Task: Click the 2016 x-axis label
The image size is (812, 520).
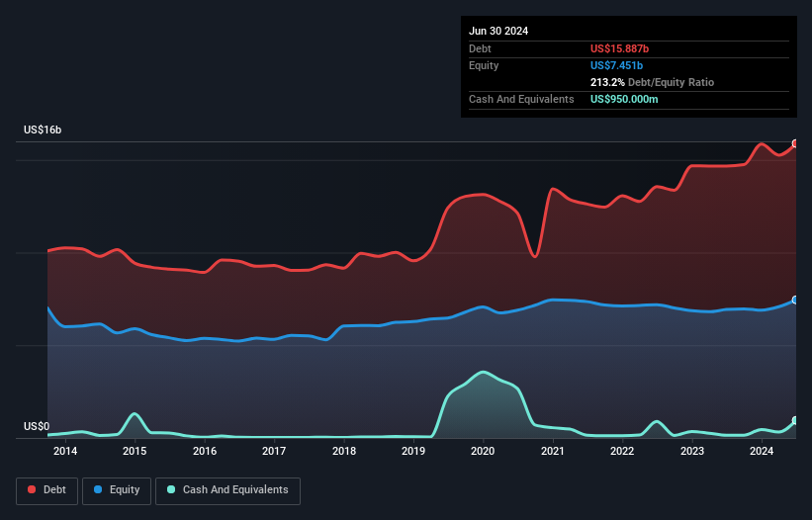Action: (205, 451)
